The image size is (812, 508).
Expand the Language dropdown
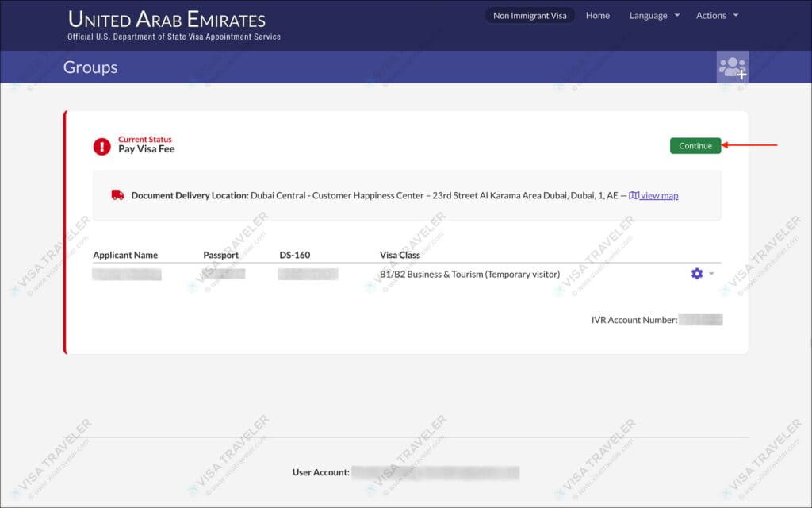tap(654, 16)
